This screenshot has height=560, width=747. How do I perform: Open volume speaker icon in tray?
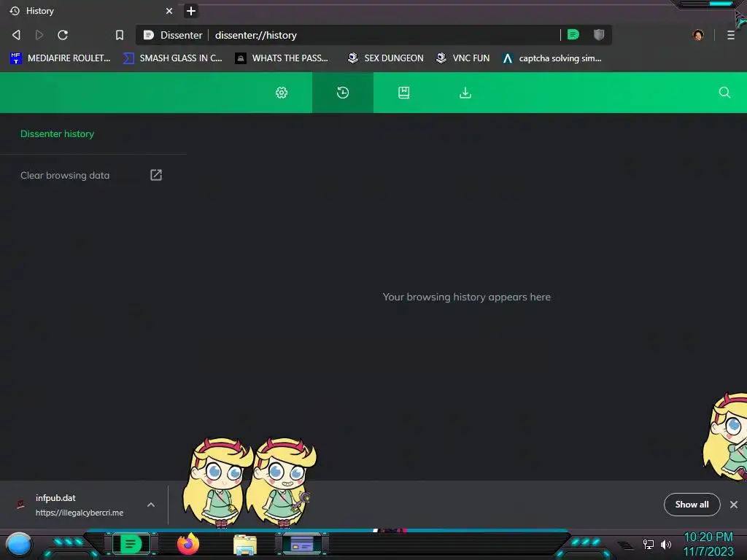(x=665, y=544)
